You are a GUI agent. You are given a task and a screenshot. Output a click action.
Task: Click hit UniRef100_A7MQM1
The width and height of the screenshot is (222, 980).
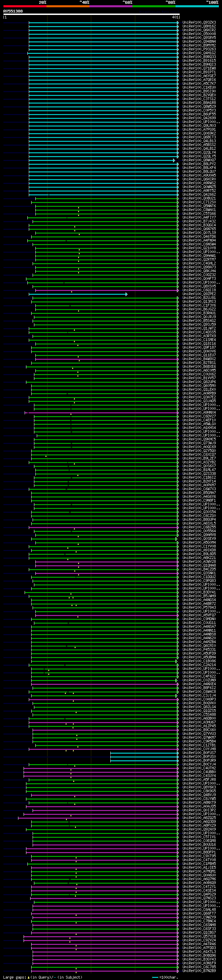(x=199, y=871)
